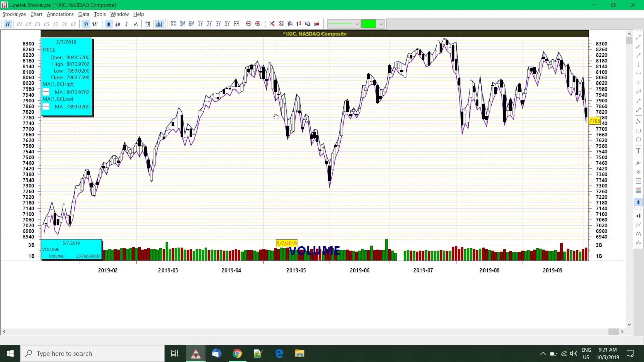Screen dimensions: 644x362
Task: Click the up-down arrows toolbar icon
Action: [299, 24]
